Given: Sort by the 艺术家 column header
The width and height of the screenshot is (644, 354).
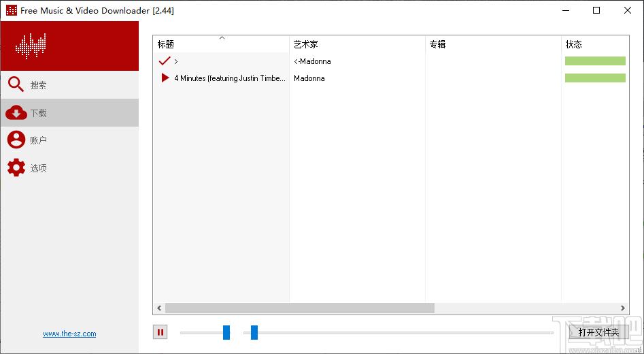Looking at the screenshot, I should pyautogui.click(x=357, y=44).
